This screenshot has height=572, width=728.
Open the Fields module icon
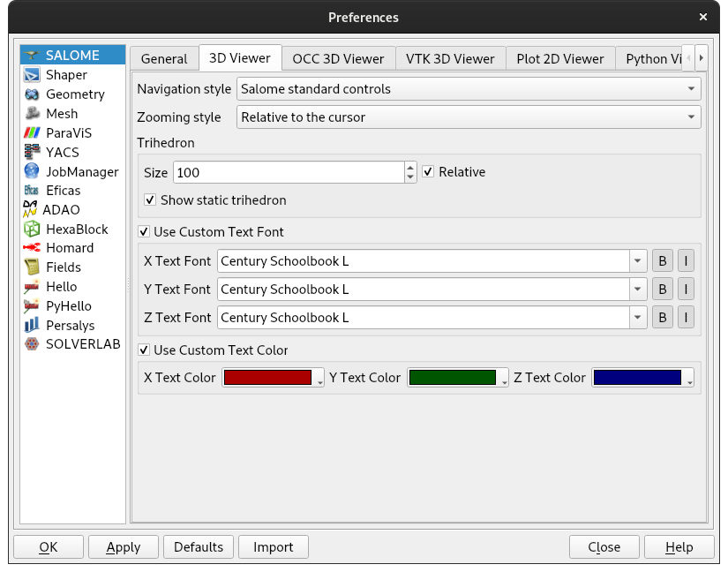(32, 267)
